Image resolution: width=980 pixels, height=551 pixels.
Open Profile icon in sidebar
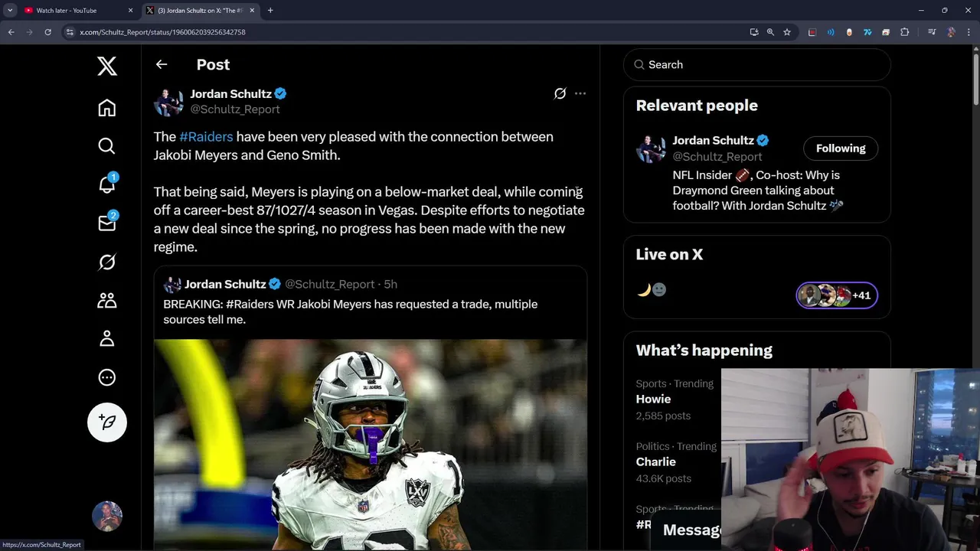tap(107, 338)
